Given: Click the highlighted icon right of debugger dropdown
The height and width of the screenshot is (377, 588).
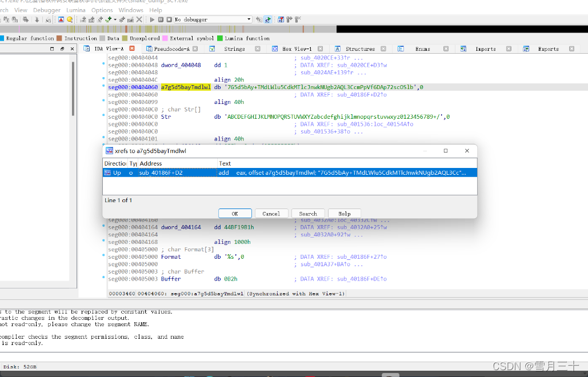Looking at the screenshot, I should point(268,19).
